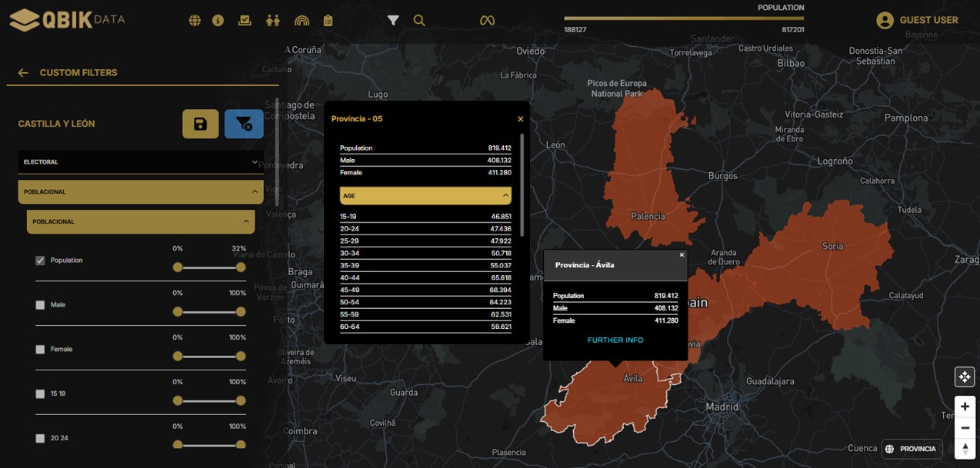This screenshot has width=980, height=468.
Task: Clear filters with the blue funnel button
Action: (244, 124)
